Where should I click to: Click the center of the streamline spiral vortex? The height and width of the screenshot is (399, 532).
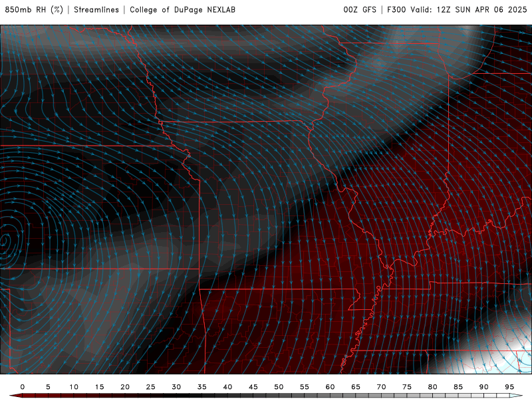coord(3,240)
